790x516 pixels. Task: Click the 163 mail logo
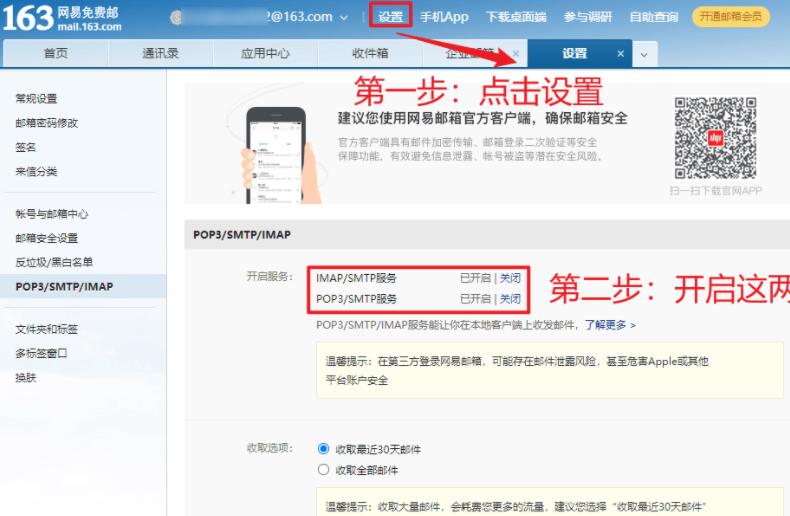click(62, 18)
